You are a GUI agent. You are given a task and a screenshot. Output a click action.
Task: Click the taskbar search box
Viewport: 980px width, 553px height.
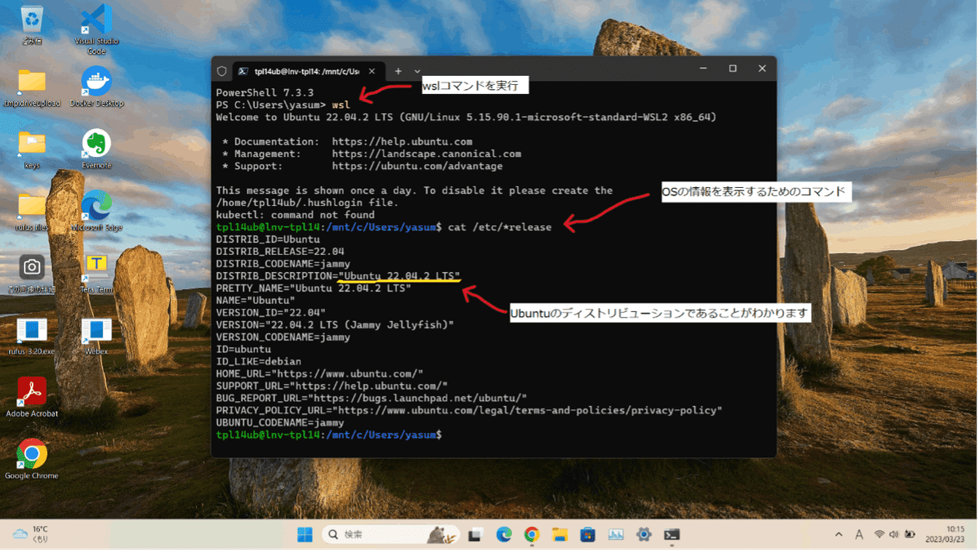click(x=390, y=534)
